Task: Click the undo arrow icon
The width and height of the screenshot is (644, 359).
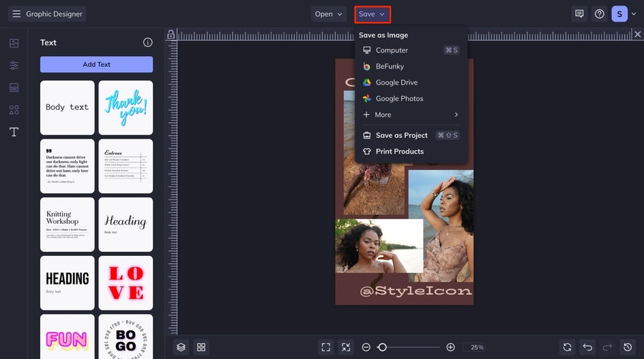Action: (x=587, y=347)
